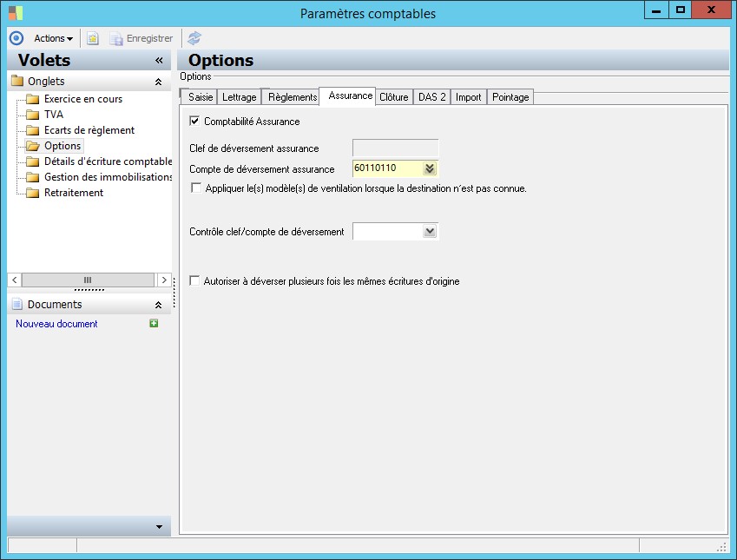Click the new document star icon in toolbar

(93, 38)
